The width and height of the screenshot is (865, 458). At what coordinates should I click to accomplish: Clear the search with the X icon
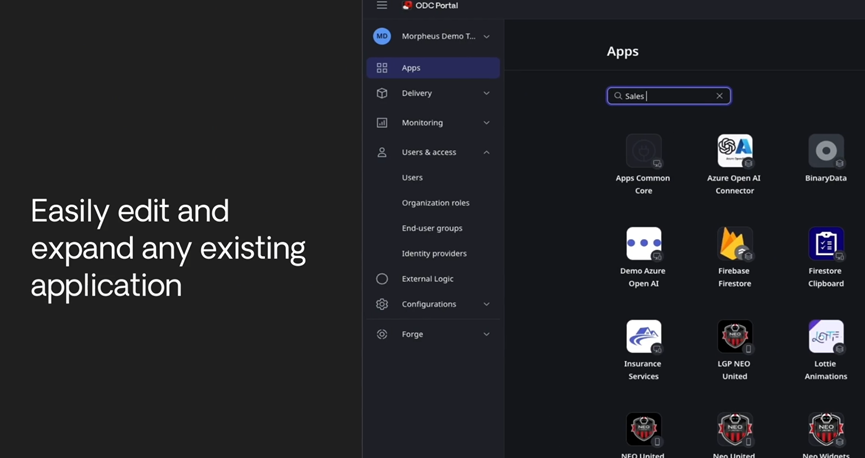coord(719,96)
